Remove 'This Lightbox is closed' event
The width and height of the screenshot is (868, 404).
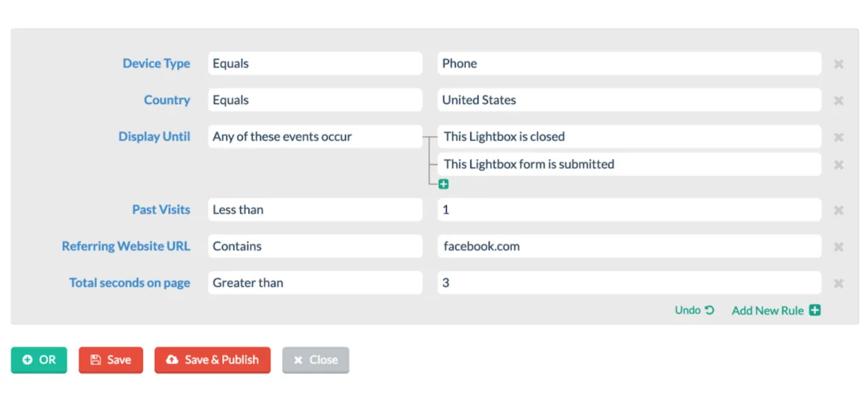(838, 137)
